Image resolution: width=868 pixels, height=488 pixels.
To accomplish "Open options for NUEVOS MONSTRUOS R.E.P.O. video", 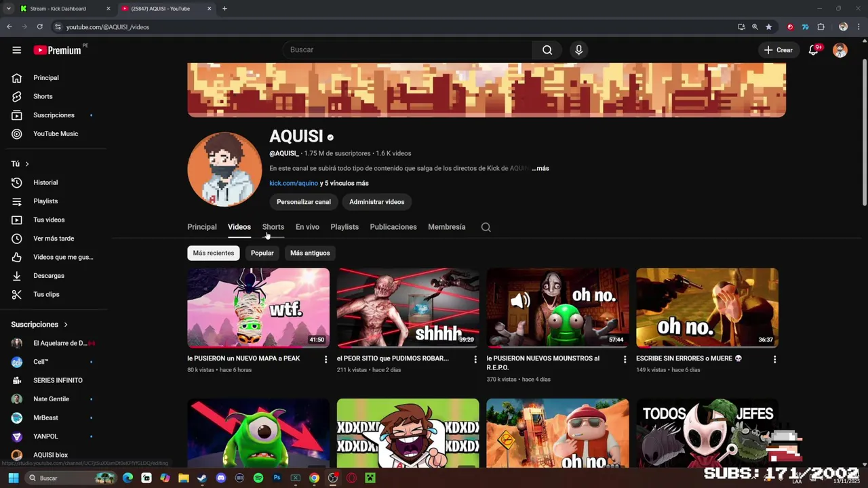I will coord(625,359).
